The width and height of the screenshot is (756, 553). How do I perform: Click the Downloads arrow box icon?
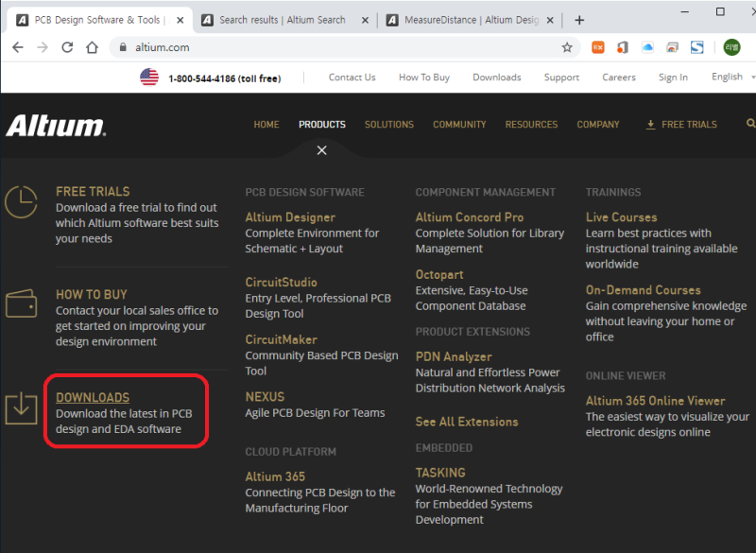(x=21, y=408)
